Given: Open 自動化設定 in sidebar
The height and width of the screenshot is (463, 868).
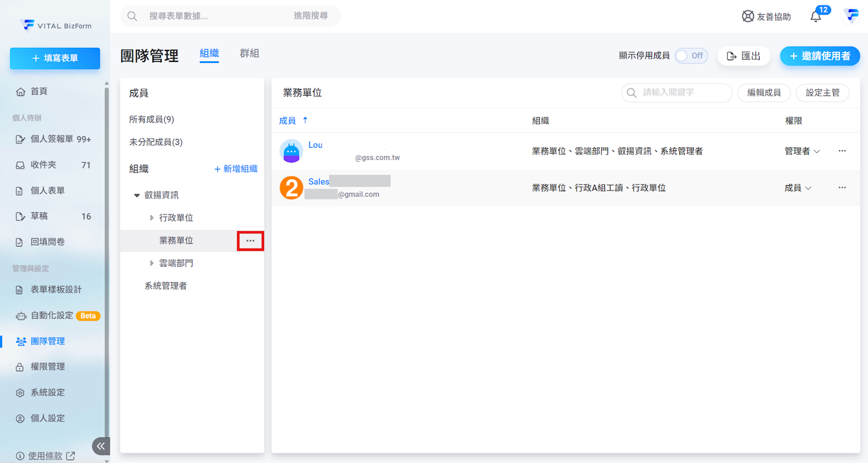Looking at the screenshot, I should (x=52, y=315).
